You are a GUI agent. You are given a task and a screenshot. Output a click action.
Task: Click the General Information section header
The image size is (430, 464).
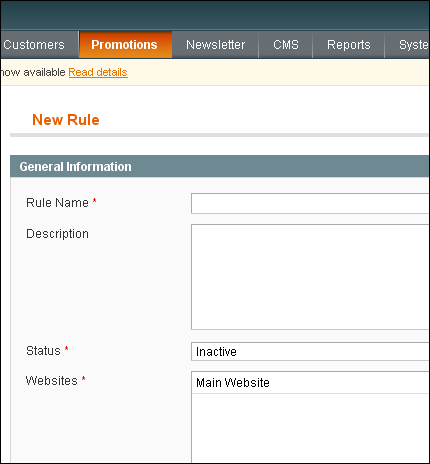tap(220, 166)
